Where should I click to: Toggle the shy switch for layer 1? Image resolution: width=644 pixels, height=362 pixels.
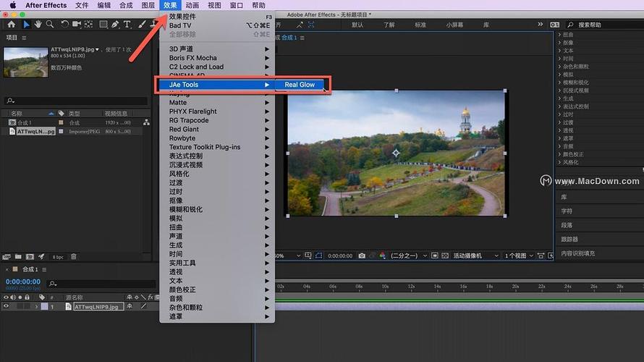tap(130, 306)
